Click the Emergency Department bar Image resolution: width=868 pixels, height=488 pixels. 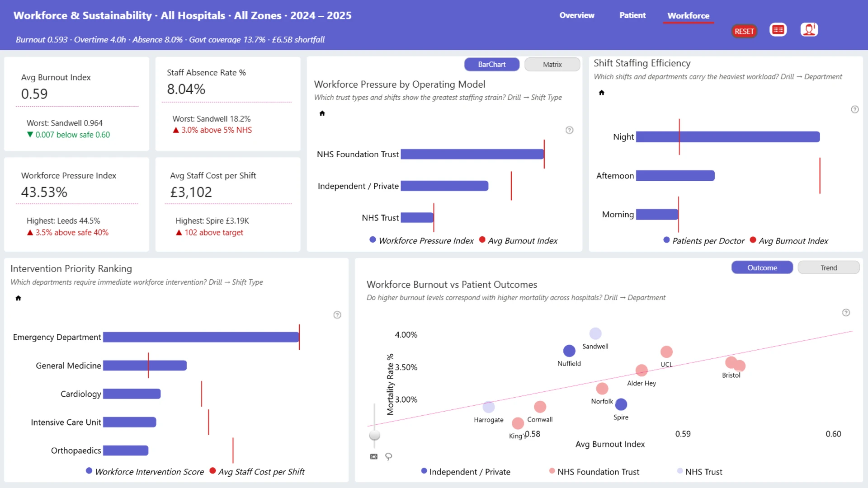[201, 337]
